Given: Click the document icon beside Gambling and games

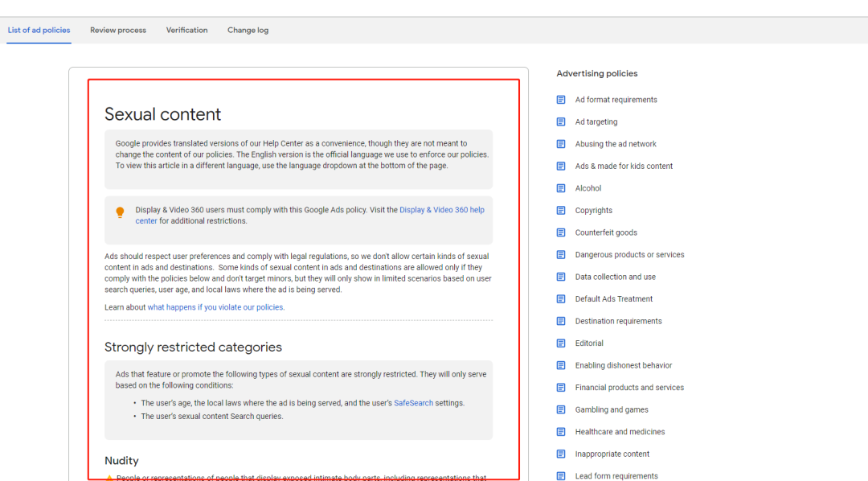Looking at the screenshot, I should pyautogui.click(x=561, y=410).
